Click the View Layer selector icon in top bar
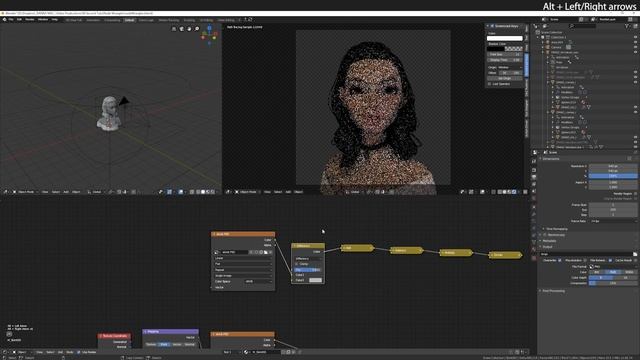 click(593, 19)
